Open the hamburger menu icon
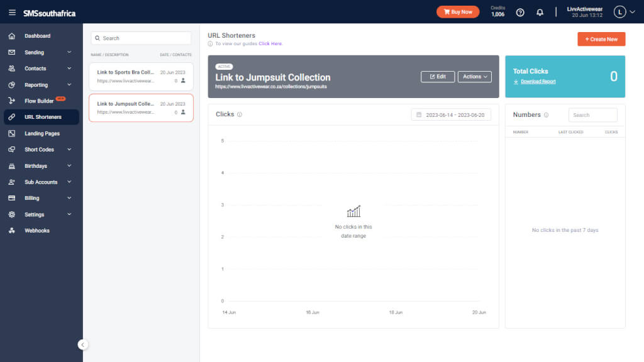 12,13
